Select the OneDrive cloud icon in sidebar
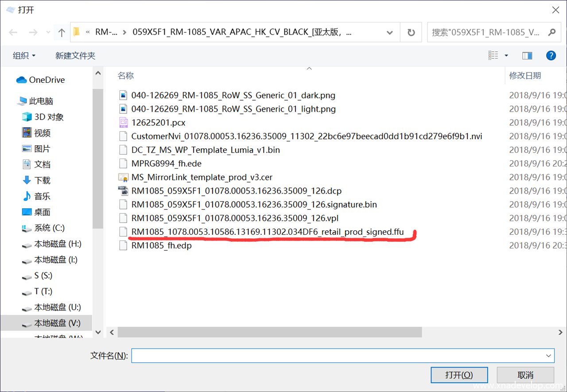Screen dimensions: 567x392 point(21,80)
